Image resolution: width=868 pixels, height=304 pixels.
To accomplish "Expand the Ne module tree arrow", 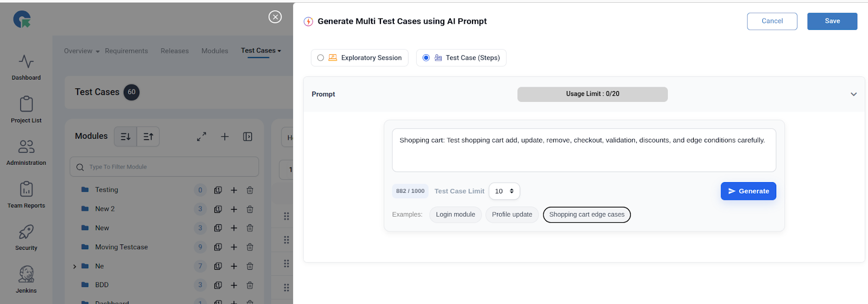I will [74, 267].
